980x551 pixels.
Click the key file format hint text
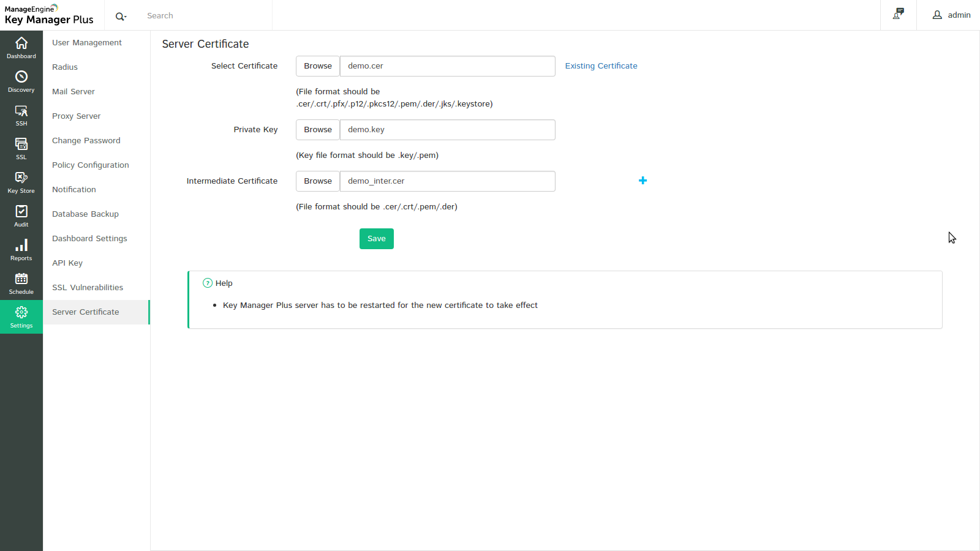coord(367,156)
